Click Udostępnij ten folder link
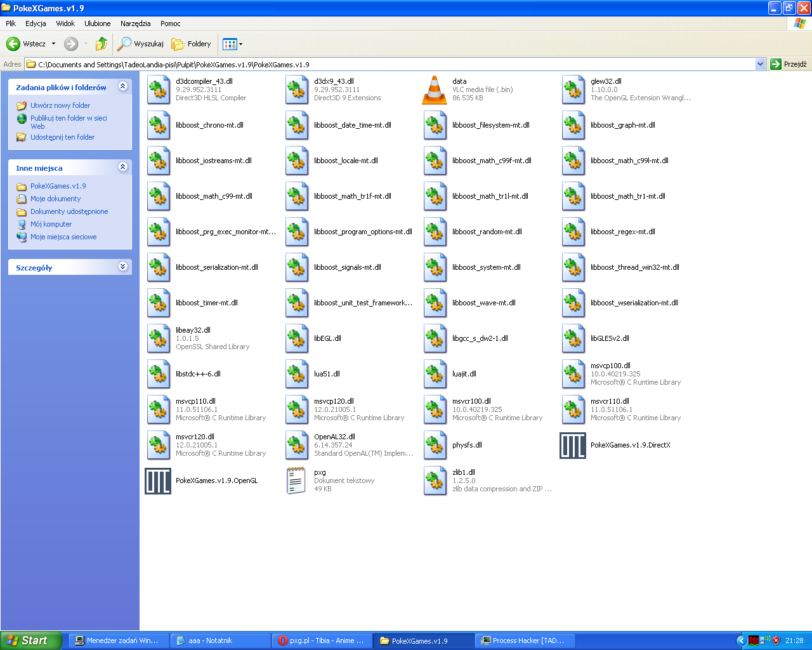This screenshot has width=812, height=650. point(62,137)
